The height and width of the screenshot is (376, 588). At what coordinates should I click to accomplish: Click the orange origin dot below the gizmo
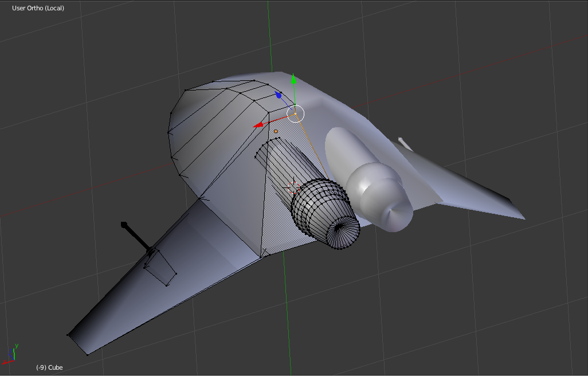point(276,131)
